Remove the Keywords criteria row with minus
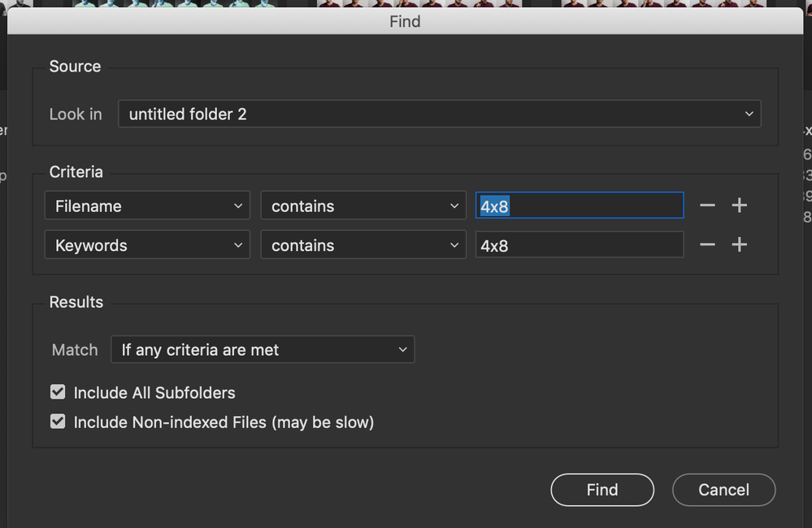The height and width of the screenshot is (528, 812). point(707,245)
